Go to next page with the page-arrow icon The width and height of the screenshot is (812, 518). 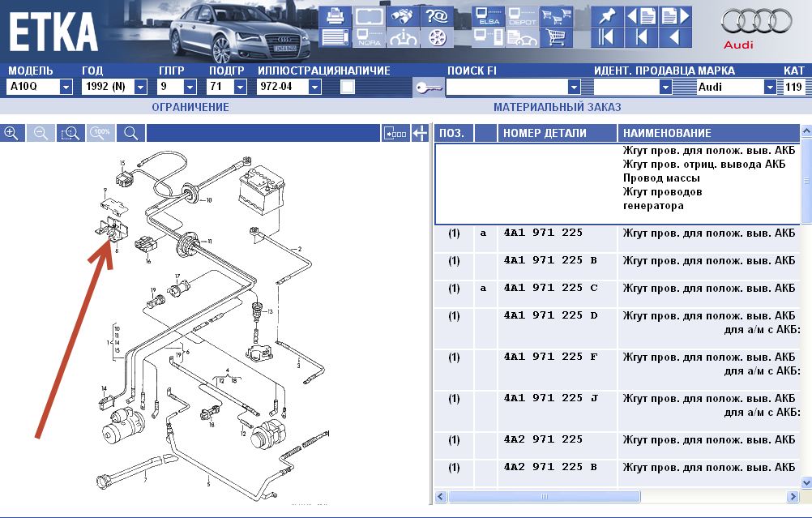(675, 16)
